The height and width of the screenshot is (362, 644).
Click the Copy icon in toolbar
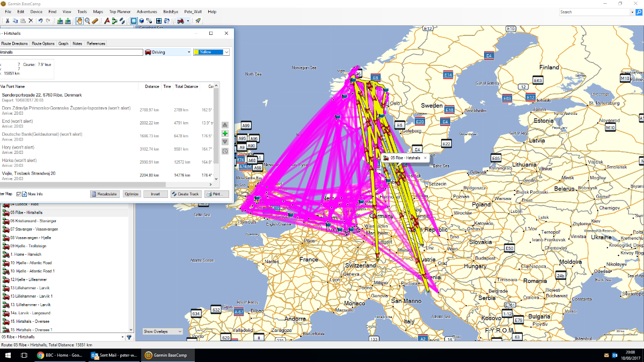click(x=15, y=21)
